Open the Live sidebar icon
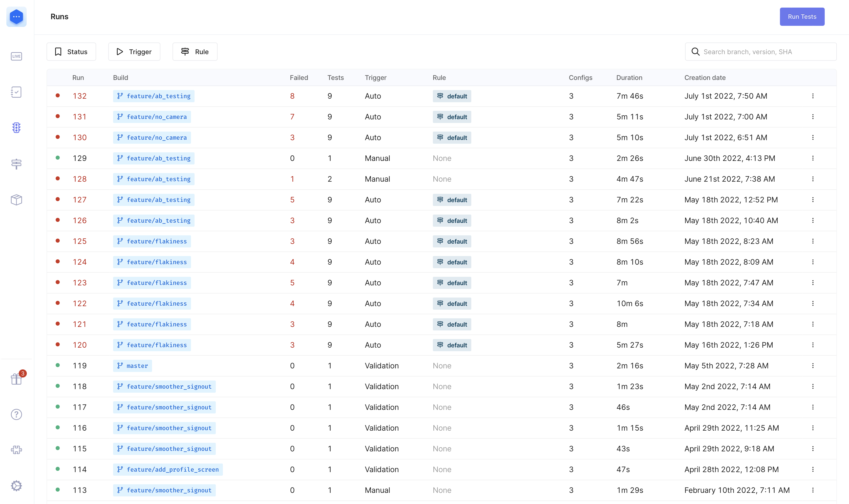Image resolution: width=849 pixels, height=504 pixels. (16, 56)
